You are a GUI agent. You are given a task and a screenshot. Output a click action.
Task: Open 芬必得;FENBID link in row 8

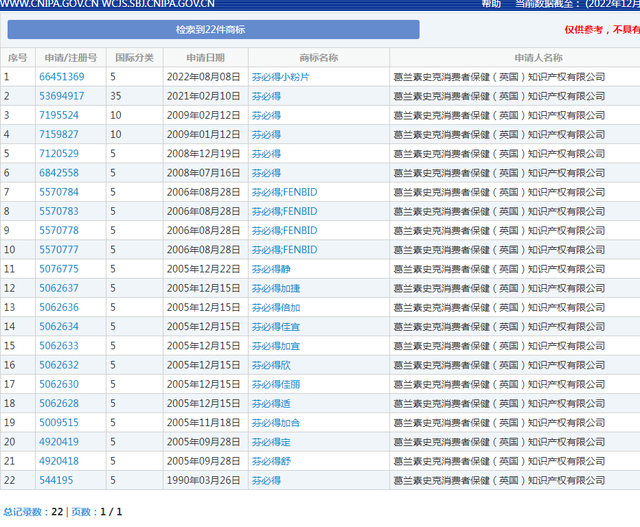(284, 211)
